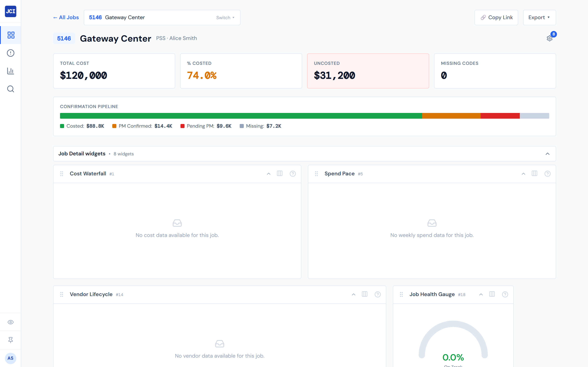Grab the drag handle on Vendor Lifecycle widget
The height and width of the screenshot is (367, 588).
[x=62, y=294]
